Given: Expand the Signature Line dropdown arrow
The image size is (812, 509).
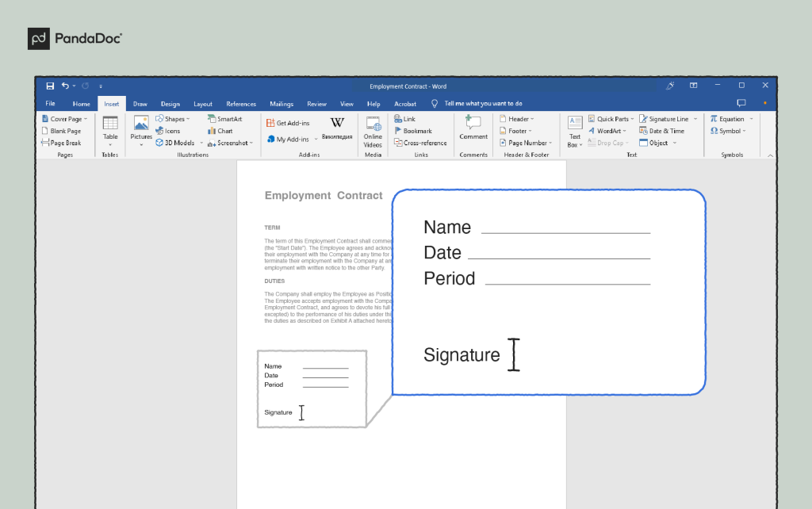Looking at the screenshot, I should [695, 119].
